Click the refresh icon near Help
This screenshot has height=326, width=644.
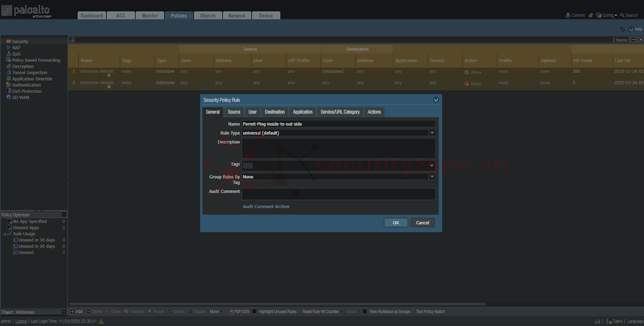[623, 29]
